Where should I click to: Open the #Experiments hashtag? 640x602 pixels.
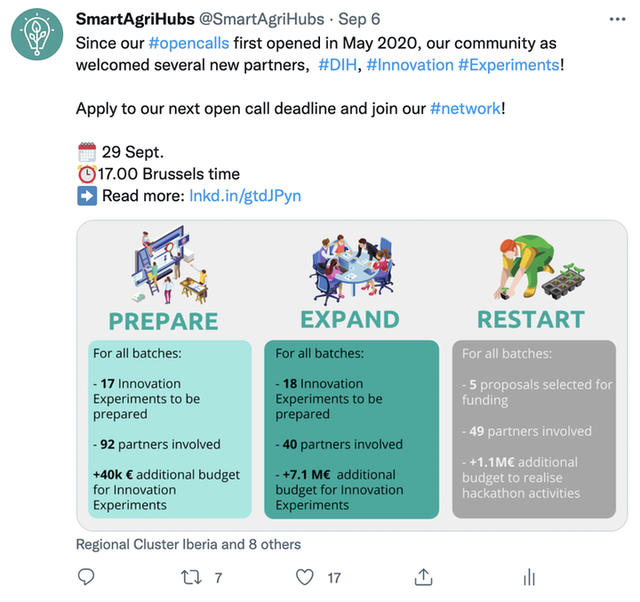click(509, 65)
